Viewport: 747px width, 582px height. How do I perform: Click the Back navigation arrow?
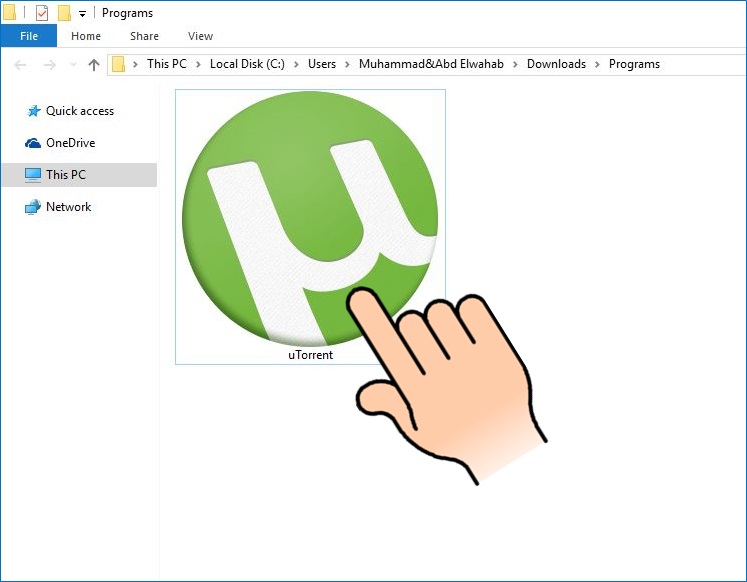coord(20,64)
